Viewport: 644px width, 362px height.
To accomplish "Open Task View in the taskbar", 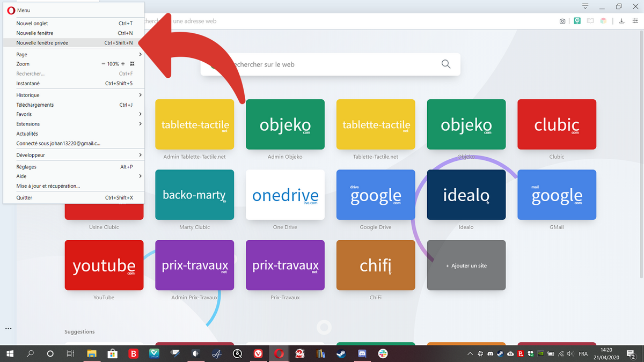I will pyautogui.click(x=70, y=353).
